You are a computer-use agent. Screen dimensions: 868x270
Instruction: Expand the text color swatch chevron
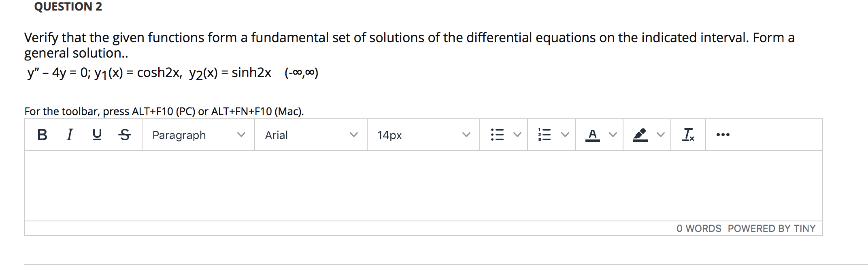click(x=613, y=135)
